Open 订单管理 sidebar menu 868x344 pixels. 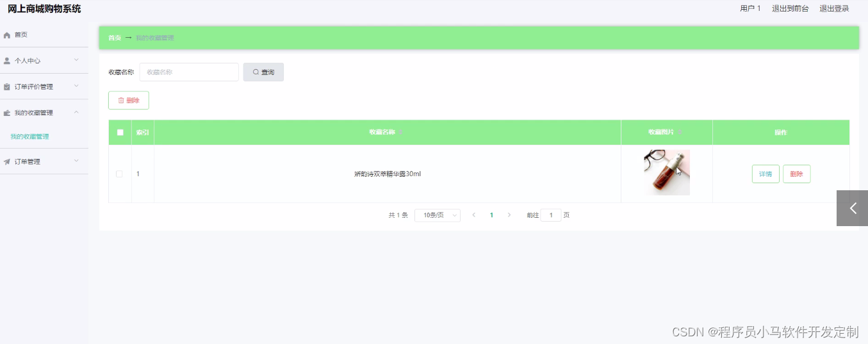(44, 161)
